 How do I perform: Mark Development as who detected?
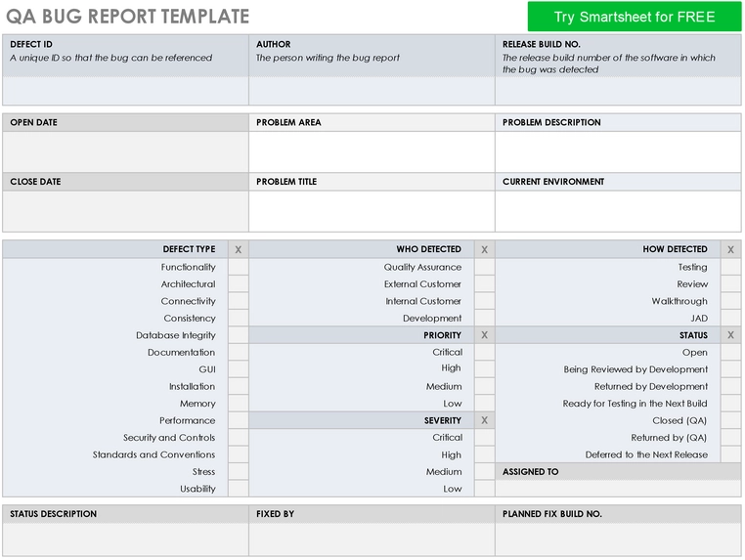point(484,319)
